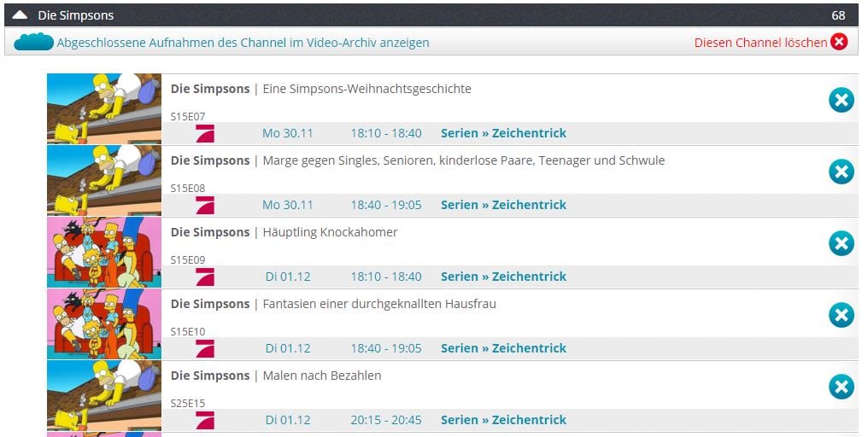The width and height of the screenshot is (868, 437).
Task: Open the Serien » Zeichentrick category for S15E08
Action: point(503,205)
